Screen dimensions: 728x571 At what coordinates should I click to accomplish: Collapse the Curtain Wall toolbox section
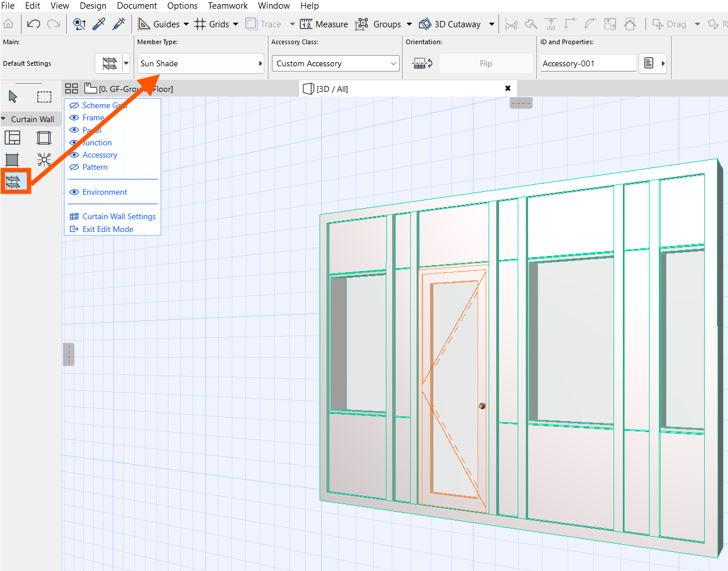pyautogui.click(x=3, y=119)
